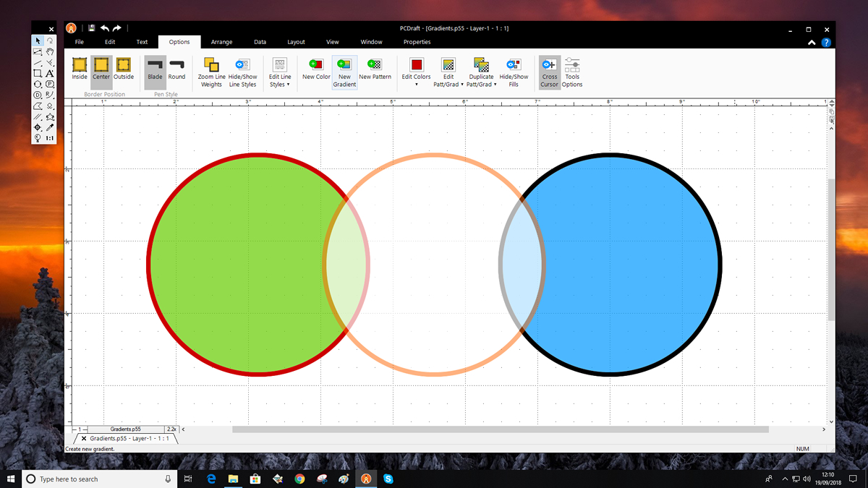This screenshot has height=488, width=868.
Task: Open the Arrange ribbon tab
Action: tap(221, 42)
